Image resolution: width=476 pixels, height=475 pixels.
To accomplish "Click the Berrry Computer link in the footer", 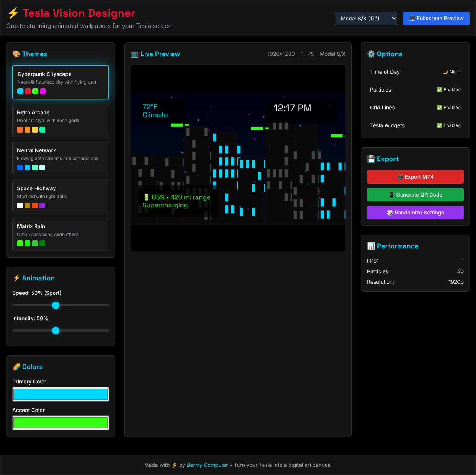I will pyautogui.click(x=207, y=465).
